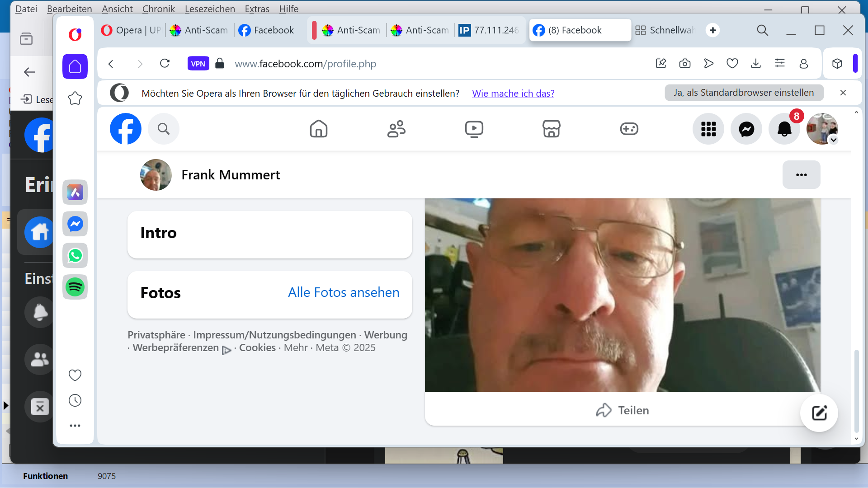The height and width of the screenshot is (488, 868).
Task: Open the Facebook Video section
Action: pos(474,129)
